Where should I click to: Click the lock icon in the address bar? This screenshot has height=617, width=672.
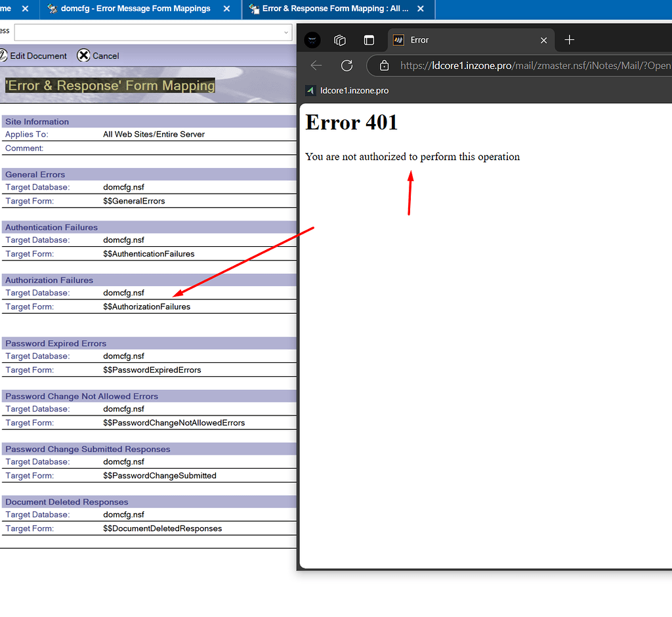pos(384,66)
